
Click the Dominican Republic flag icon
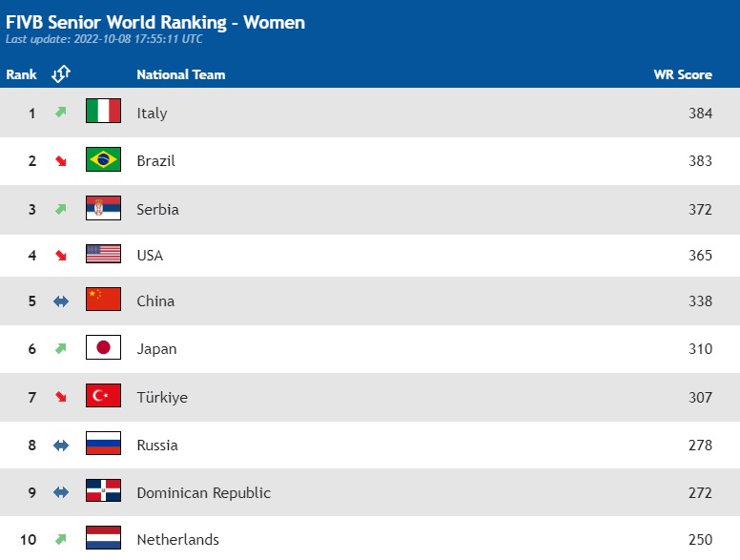click(x=103, y=491)
